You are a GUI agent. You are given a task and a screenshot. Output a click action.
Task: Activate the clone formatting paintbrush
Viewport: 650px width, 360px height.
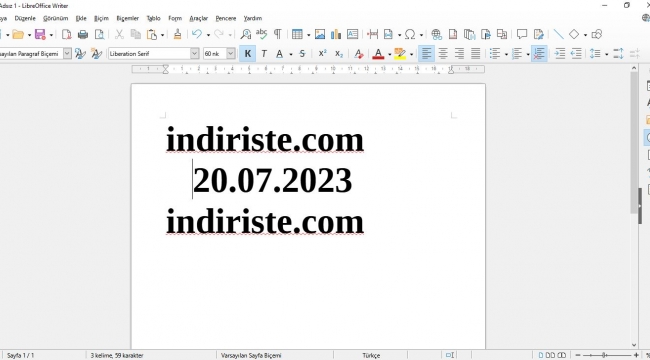tap(177, 34)
